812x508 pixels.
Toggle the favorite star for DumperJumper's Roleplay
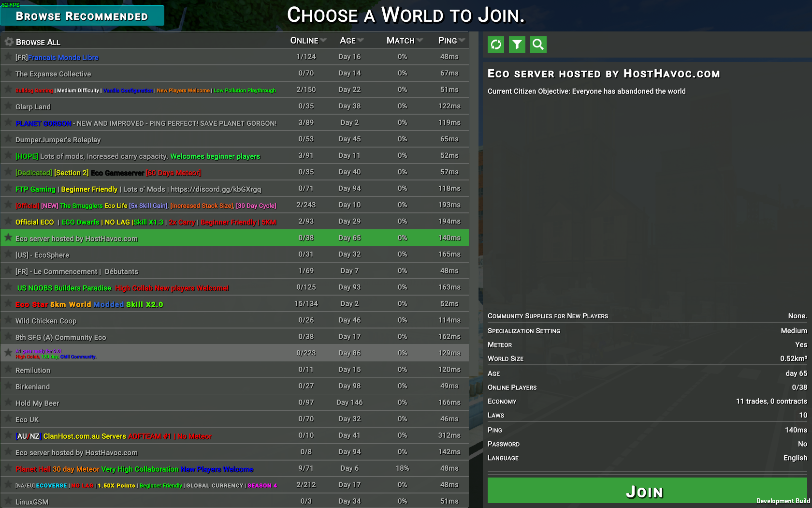tap(8, 139)
